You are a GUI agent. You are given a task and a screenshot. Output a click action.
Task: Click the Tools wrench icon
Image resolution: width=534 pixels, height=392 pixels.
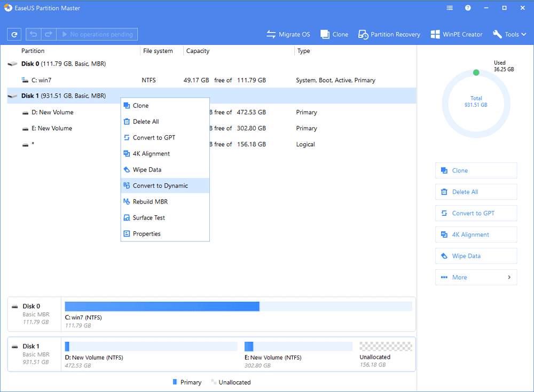tap(497, 34)
